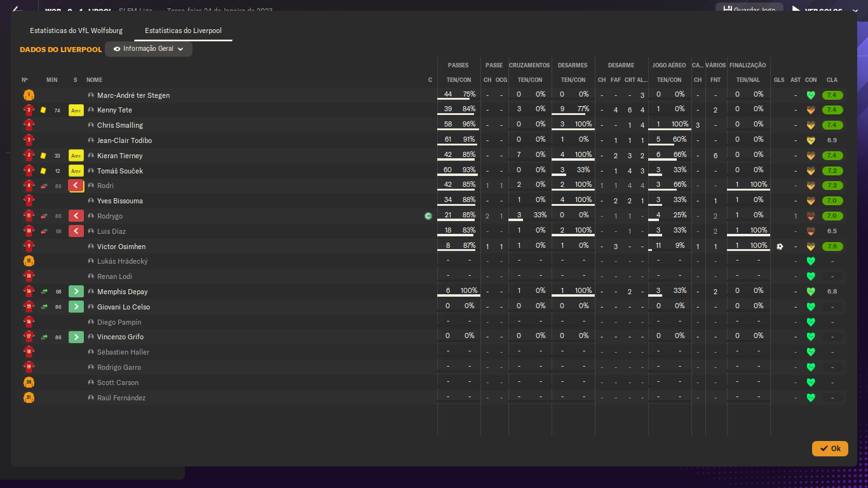Sort by the CRUZAMENTOS column header
This screenshot has width=868, height=488.
tap(529, 65)
